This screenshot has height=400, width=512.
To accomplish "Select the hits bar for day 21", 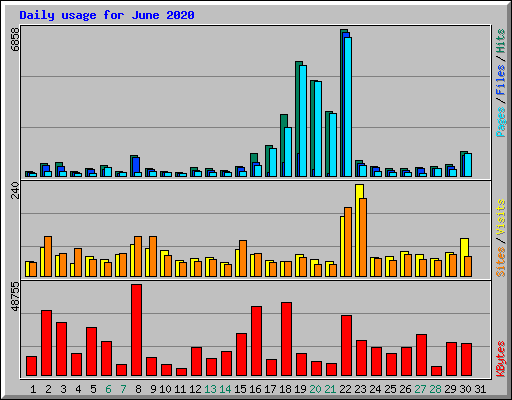I will click(x=327, y=144).
